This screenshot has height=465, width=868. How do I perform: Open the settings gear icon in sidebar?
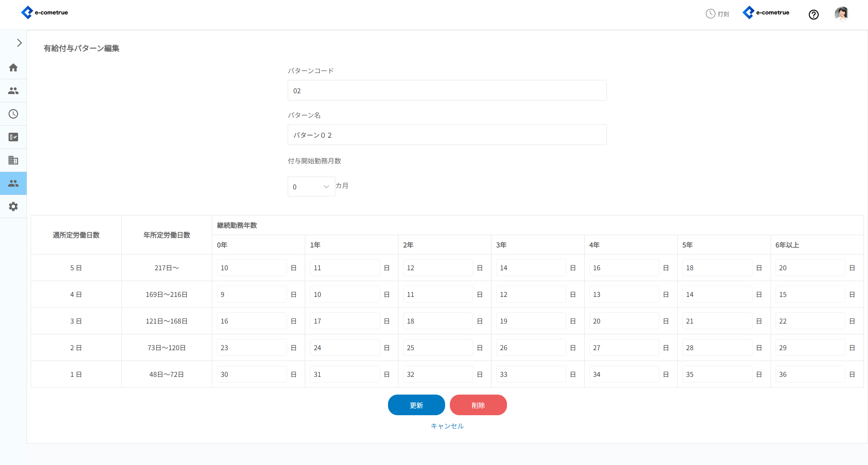[x=13, y=206]
